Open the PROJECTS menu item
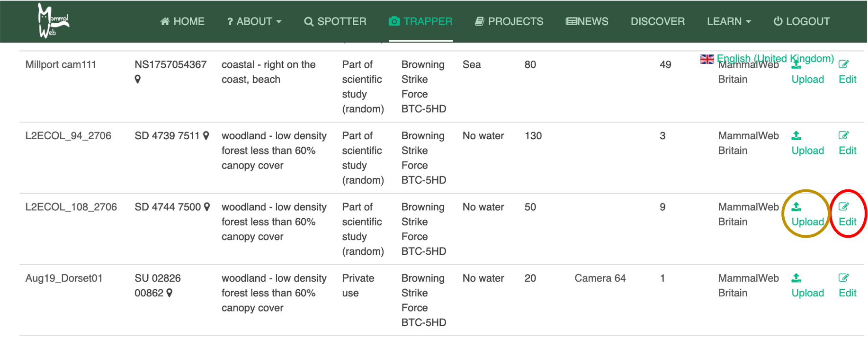Viewport: 868px width, 339px height. 509,21
